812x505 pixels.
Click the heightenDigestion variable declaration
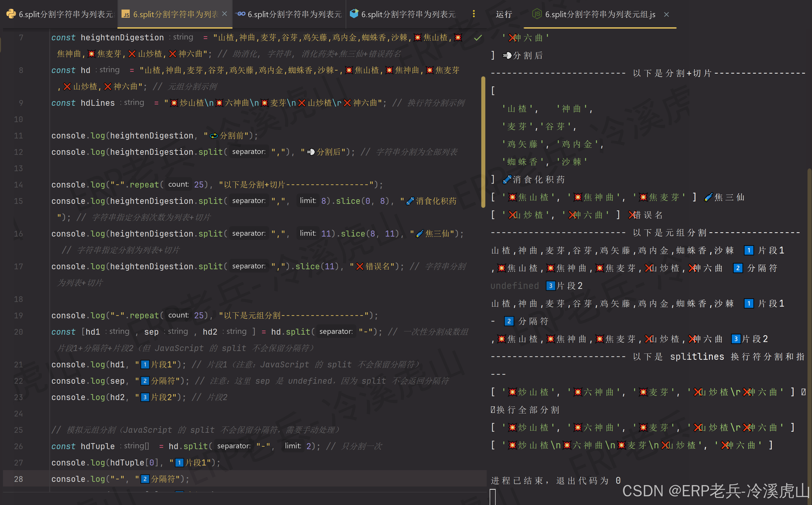[122, 37]
